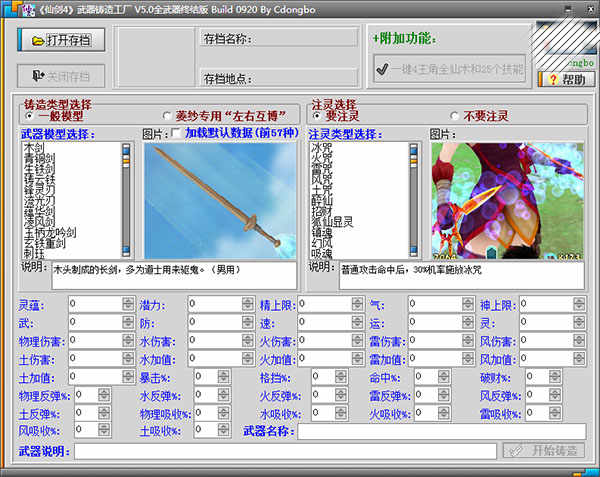Image resolution: width=600 pixels, height=477 pixels.
Task: Enable the 加载默认数据(前57种) checkbox
Action: (x=176, y=133)
